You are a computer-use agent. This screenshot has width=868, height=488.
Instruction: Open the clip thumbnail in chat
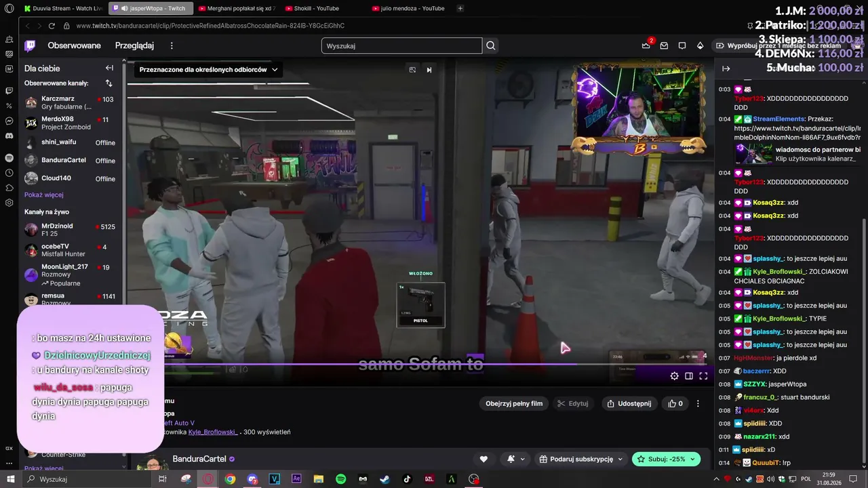pyautogui.click(x=754, y=154)
